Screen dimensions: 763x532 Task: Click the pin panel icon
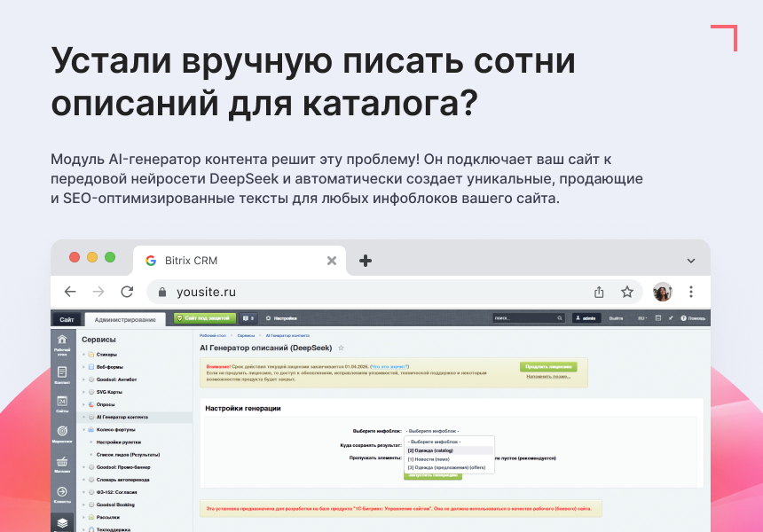point(671,318)
